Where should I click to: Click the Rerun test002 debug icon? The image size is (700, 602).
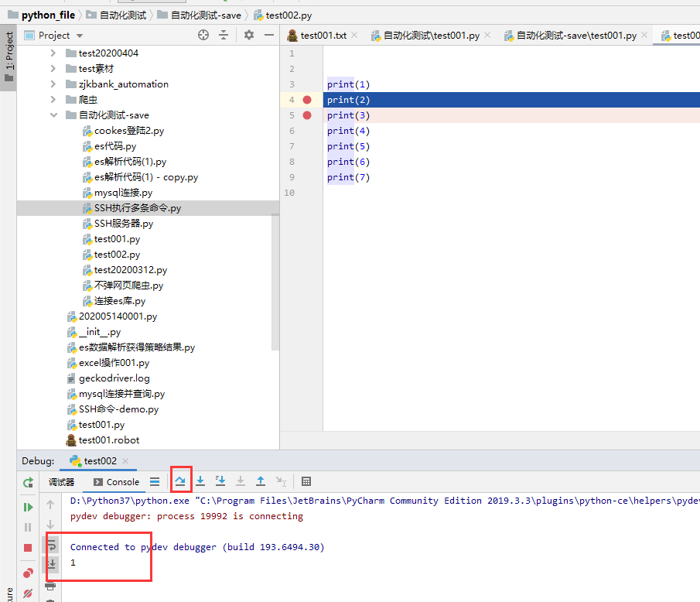tap(28, 482)
